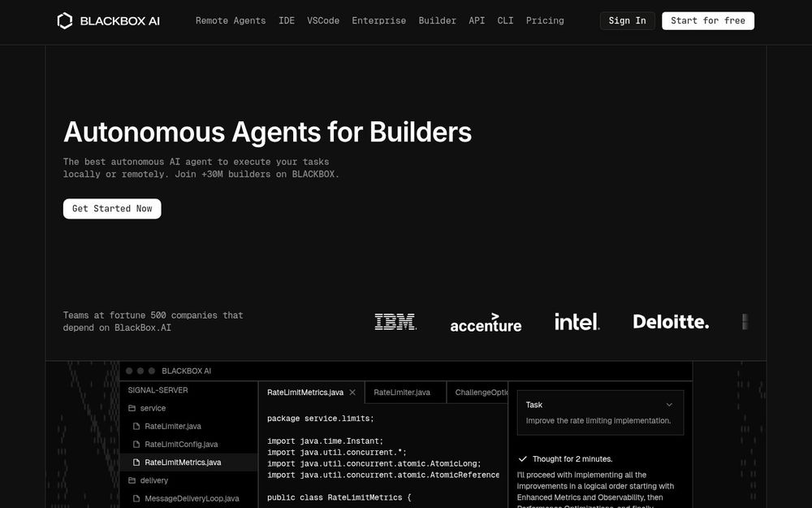Open the Remote Agents nav item
The image size is (812, 508).
[x=231, y=21]
